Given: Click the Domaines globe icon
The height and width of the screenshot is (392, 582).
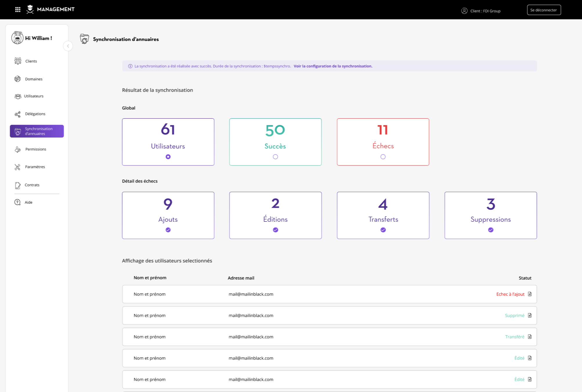Looking at the screenshot, I should [x=18, y=79].
